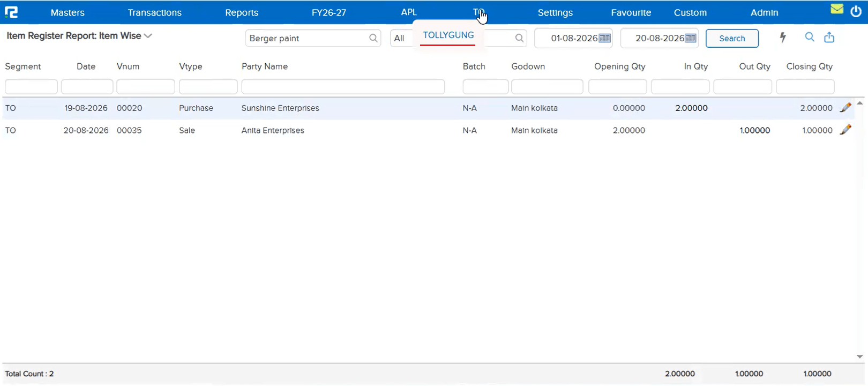Click the Out Qty filter box
868x386 pixels.
[743, 86]
